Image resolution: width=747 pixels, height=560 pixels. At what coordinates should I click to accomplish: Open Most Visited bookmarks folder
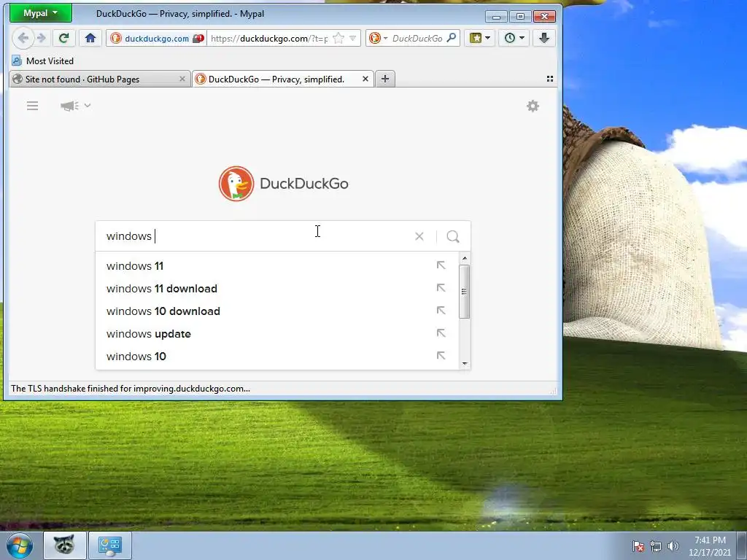[x=43, y=61]
